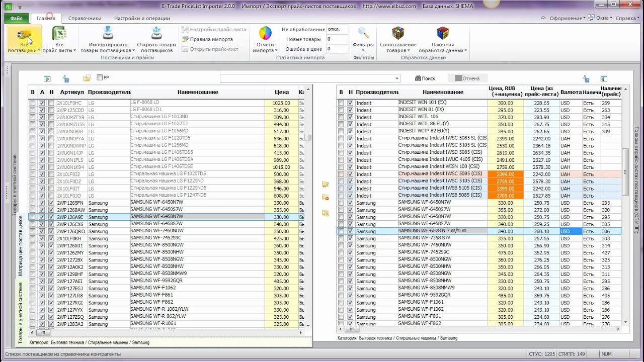The image size is (644, 362).
Task: Click the Цена, RUB (+наценка) column header
Action: click(x=505, y=92)
